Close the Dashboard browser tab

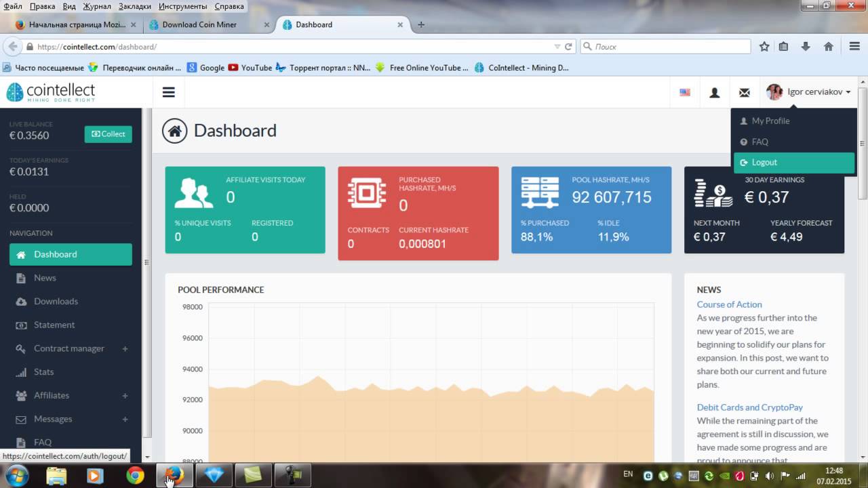[400, 24]
